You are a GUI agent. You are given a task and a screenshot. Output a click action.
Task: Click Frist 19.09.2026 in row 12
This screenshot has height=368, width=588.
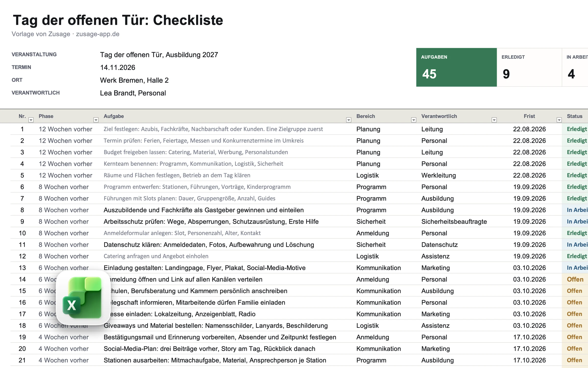click(x=529, y=256)
